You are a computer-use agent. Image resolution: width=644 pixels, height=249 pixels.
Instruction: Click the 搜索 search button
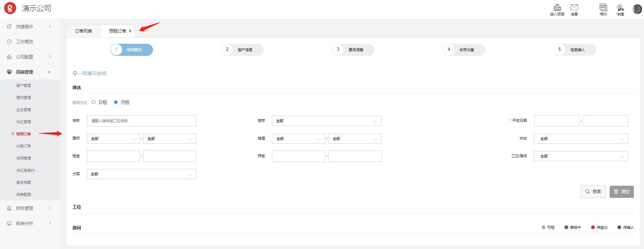(593, 192)
